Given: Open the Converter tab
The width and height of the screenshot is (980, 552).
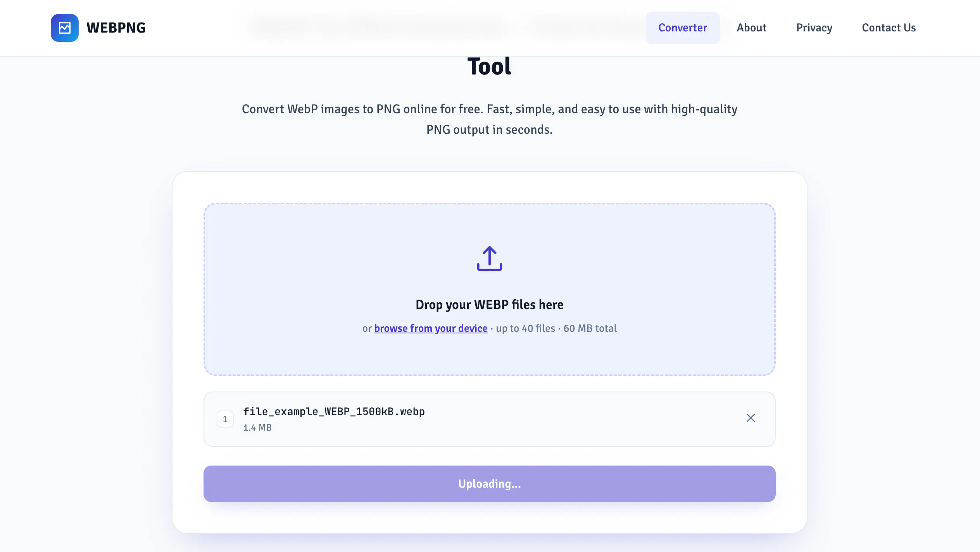Looking at the screenshot, I should [683, 28].
